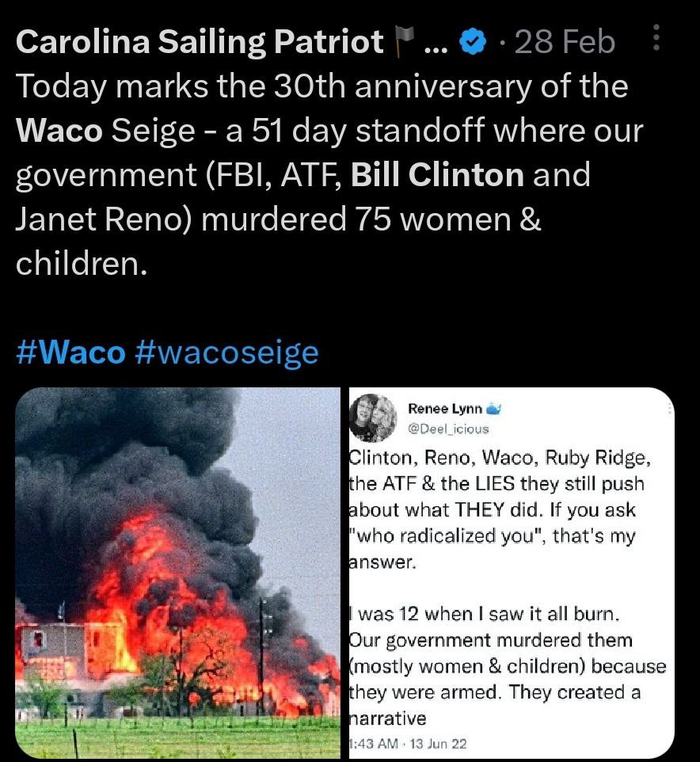Click the bold Waco keyword in tweet text

click(x=59, y=131)
